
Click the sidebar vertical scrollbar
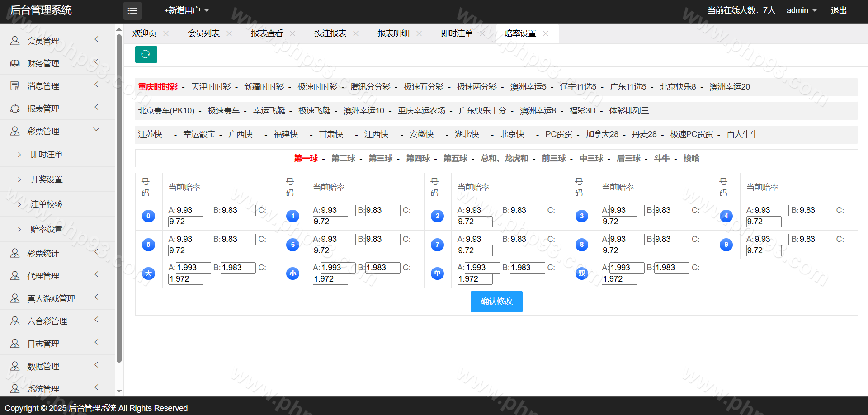(119, 199)
